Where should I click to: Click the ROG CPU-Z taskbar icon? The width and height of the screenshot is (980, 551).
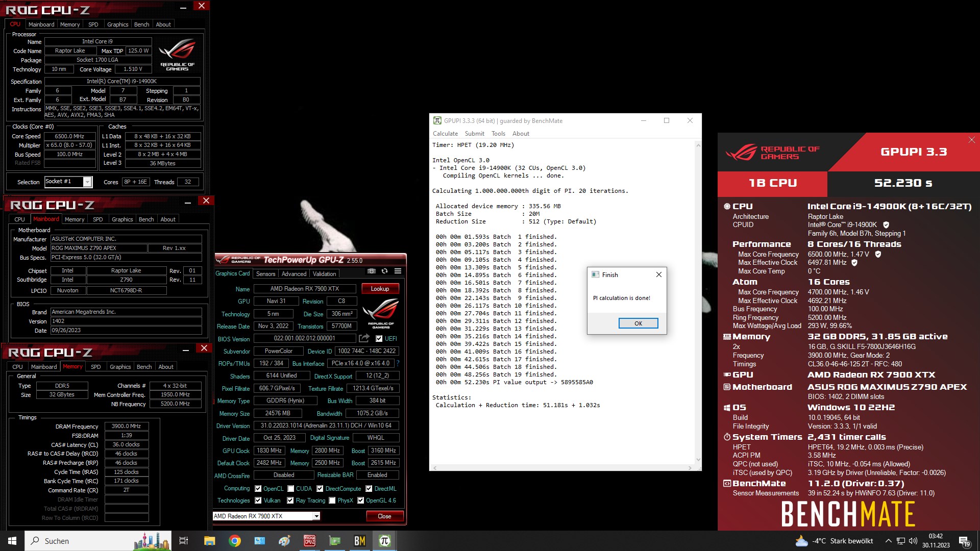click(310, 541)
